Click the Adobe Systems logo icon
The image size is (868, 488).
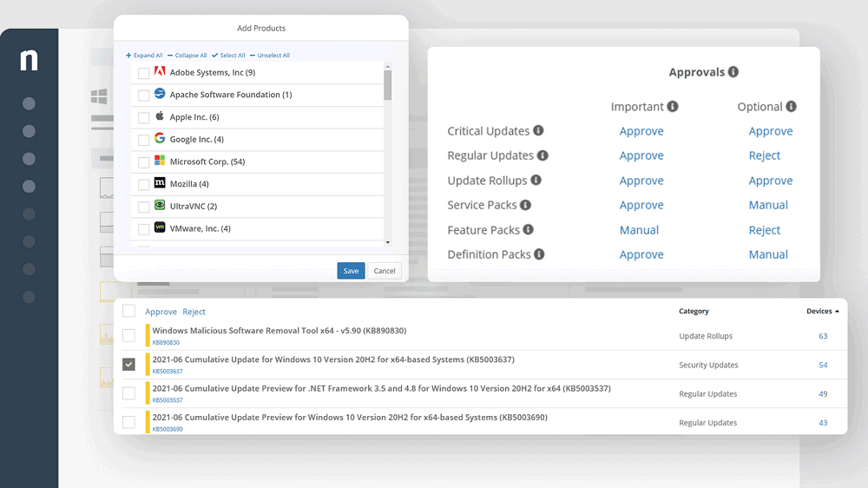[160, 71]
